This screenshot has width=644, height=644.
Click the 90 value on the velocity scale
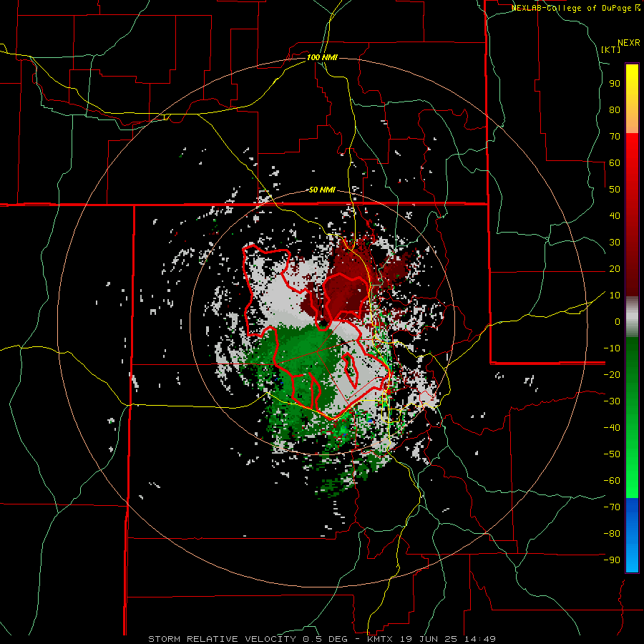(615, 84)
